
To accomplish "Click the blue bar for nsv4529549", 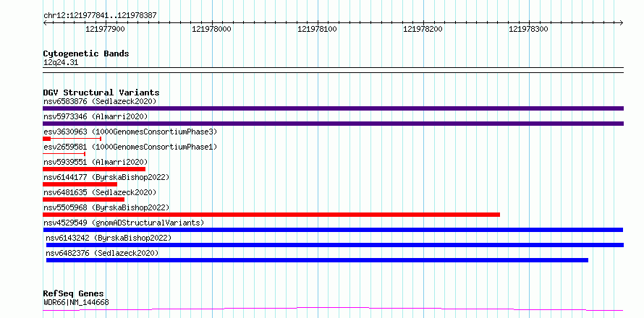I will [x=333, y=230].
